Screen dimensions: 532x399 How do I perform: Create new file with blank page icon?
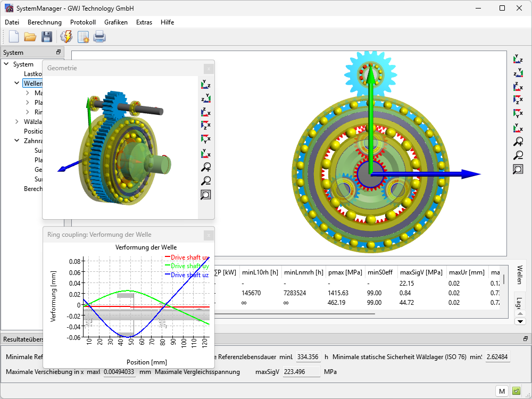13,37
